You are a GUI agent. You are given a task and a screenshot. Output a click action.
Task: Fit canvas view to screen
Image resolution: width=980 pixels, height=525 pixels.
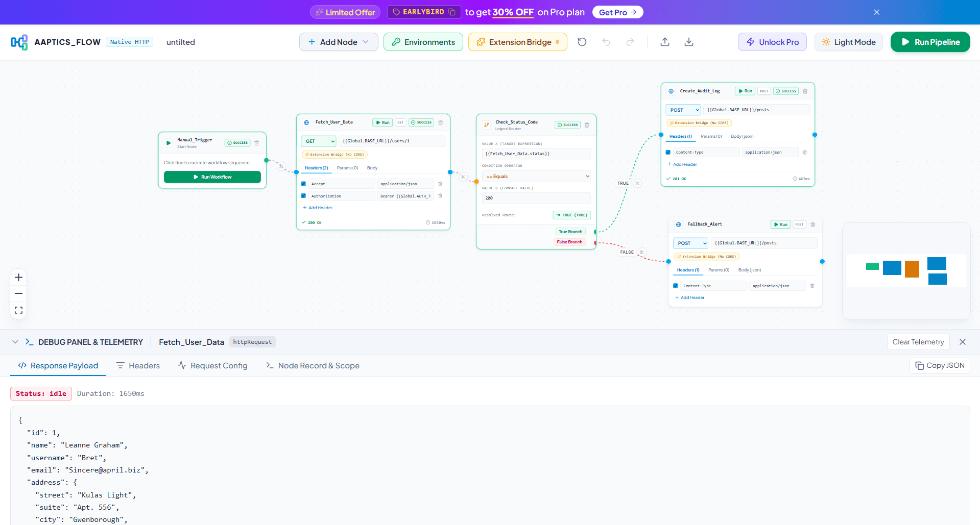tap(19, 310)
